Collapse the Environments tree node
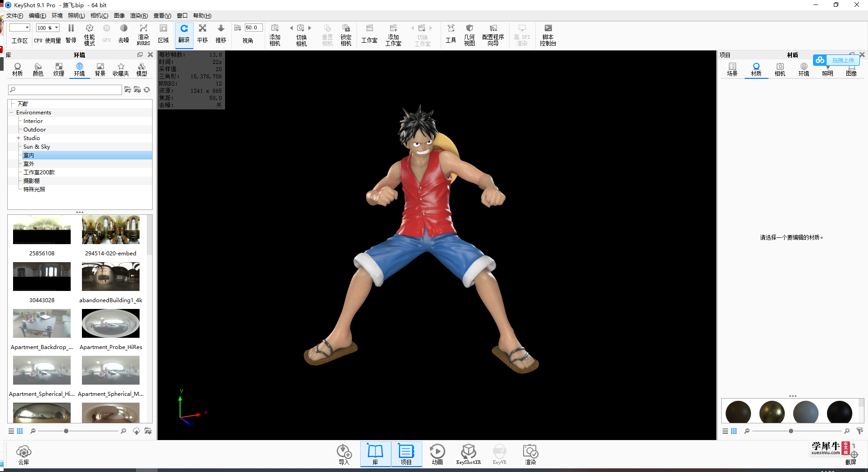This screenshot has height=472, width=868. tap(12, 113)
